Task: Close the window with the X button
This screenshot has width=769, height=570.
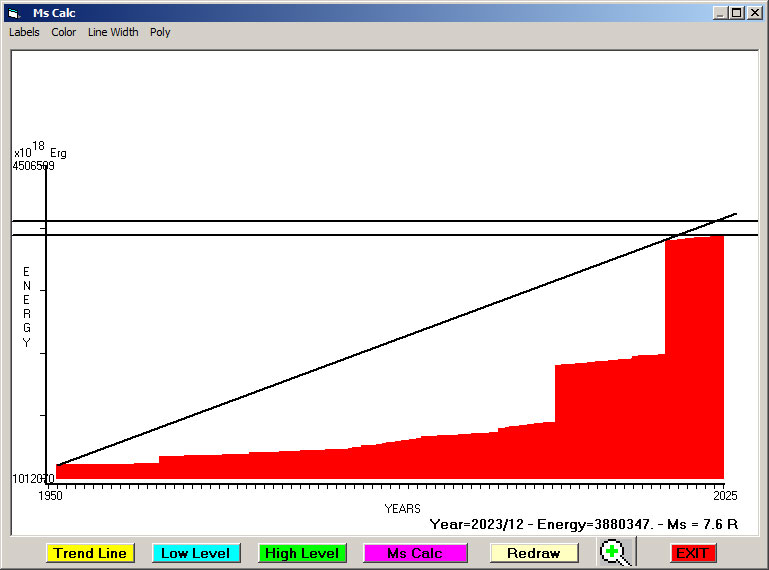Action: coord(755,13)
